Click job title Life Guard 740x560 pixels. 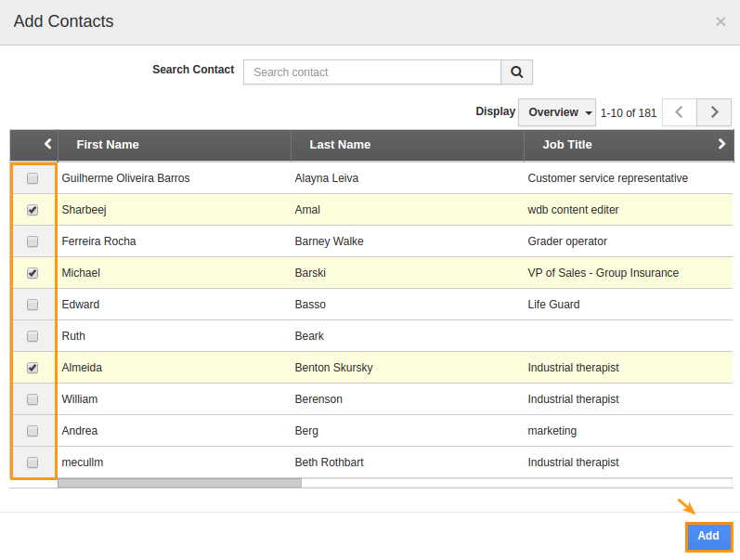point(553,305)
